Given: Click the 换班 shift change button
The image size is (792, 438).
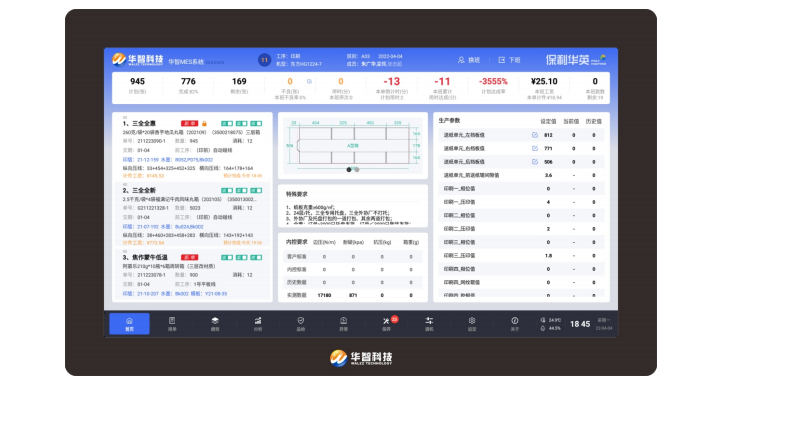Looking at the screenshot, I should [468, 60].
